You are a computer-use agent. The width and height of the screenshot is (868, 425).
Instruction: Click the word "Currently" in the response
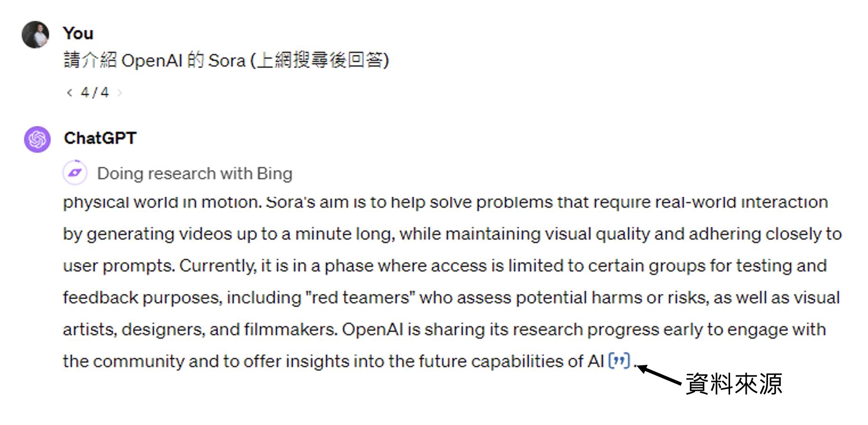(217, 266)
